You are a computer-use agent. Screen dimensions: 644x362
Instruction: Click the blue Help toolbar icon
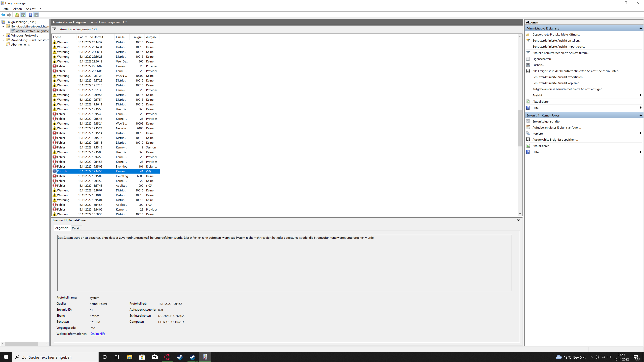(x=30, y=15)
